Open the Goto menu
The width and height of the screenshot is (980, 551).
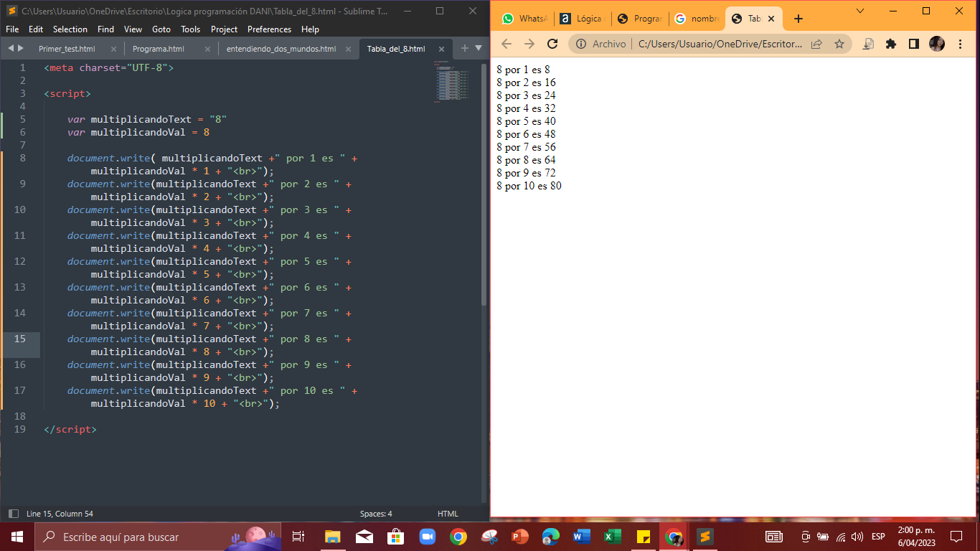pos(161,29)
